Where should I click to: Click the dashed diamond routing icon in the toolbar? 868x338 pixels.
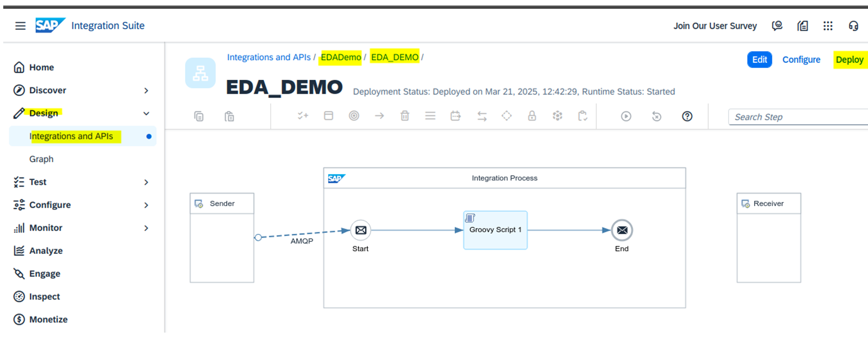(x=507, y=116)
